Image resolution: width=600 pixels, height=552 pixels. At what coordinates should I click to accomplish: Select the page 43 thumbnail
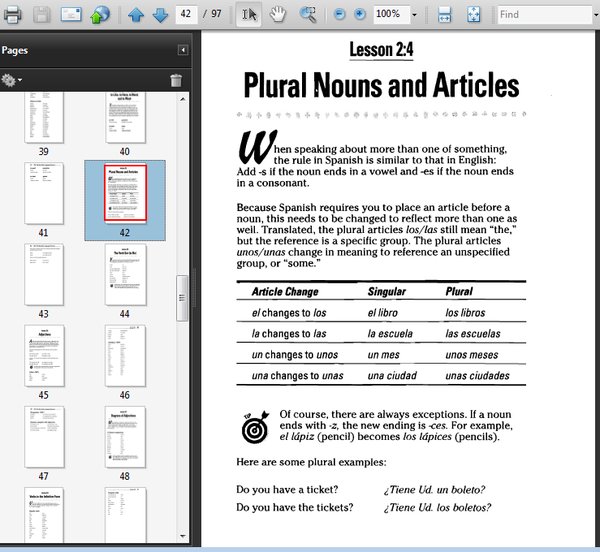coord(44,274)
